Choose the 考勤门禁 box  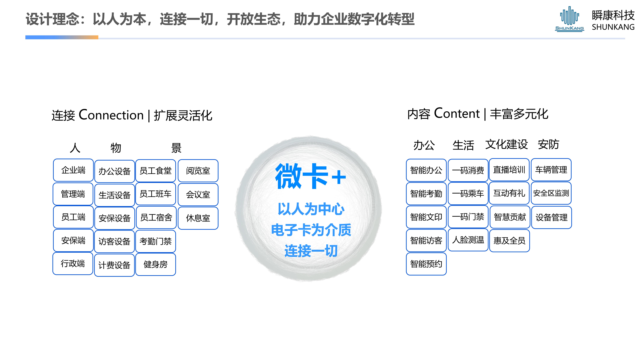[156, 241]
